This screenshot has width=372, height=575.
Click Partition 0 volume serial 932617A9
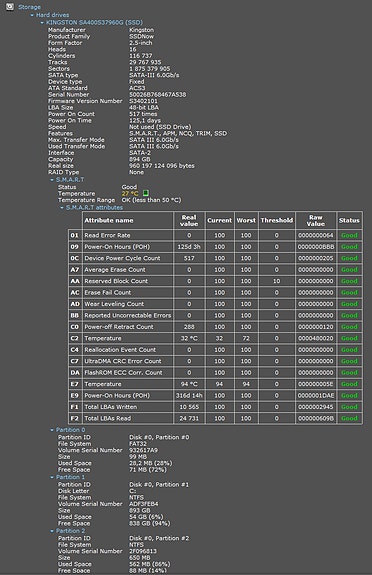click(x=143, y=450)
